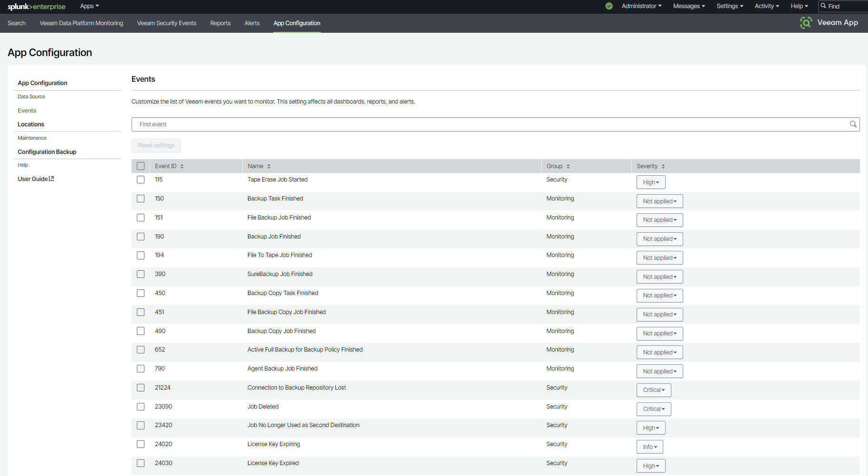Click the green health status icon

(x=609, y=6)
